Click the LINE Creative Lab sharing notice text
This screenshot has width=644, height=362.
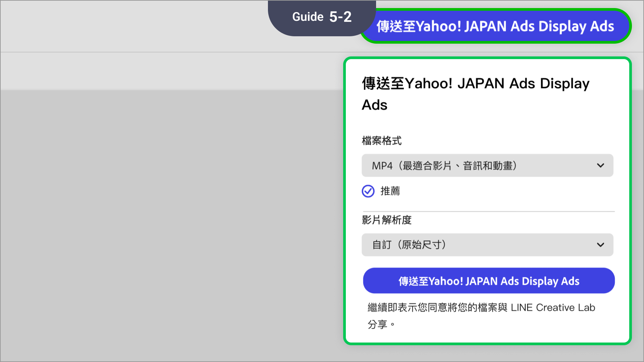(481, 316)
